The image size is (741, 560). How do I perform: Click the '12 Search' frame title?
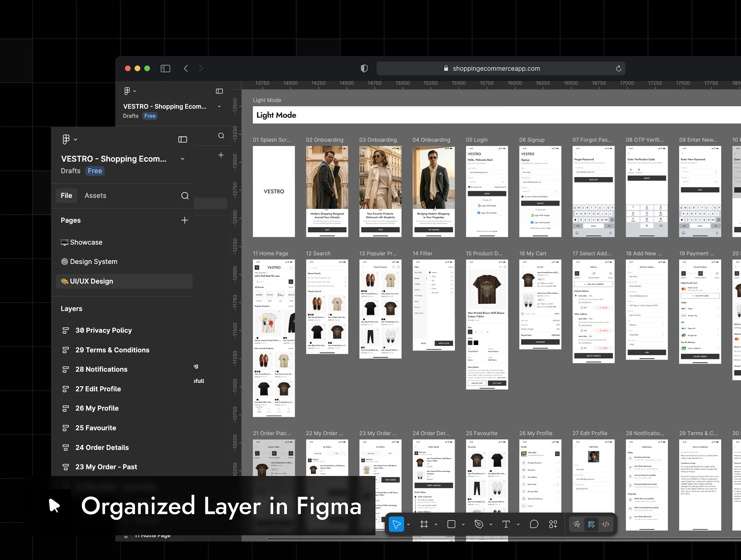click(x=318, y=254)
